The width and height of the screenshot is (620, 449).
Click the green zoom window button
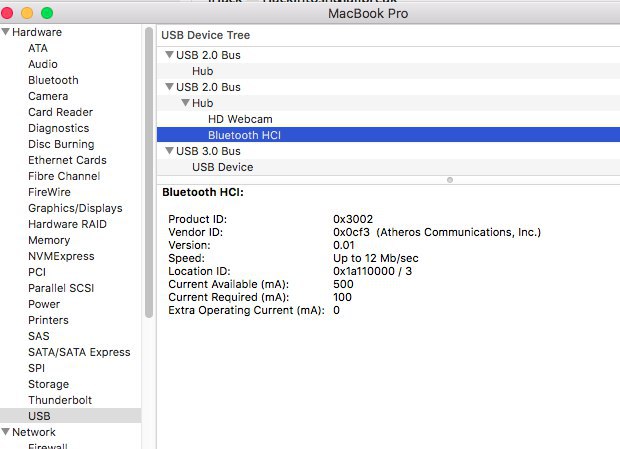pos(46,12)
